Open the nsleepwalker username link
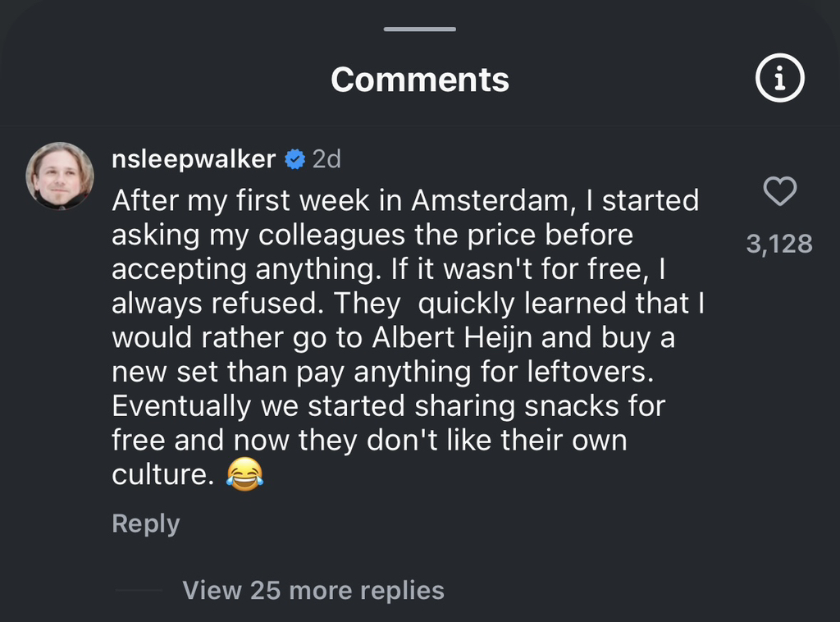Screen dimensions: 840x622 pyautogui.click(x=194, y=159)
